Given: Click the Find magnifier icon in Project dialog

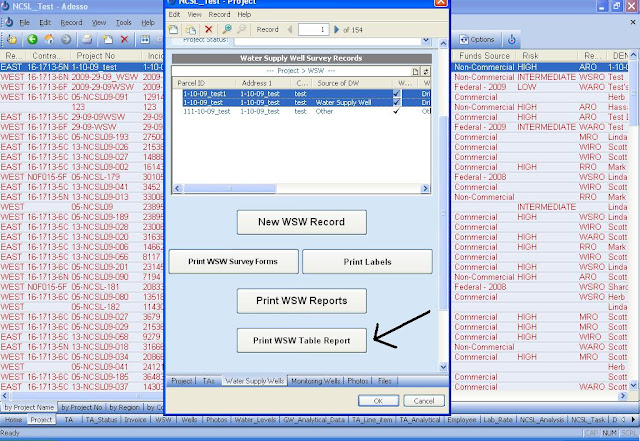Looking at the screenshot, I should (227, 29).
